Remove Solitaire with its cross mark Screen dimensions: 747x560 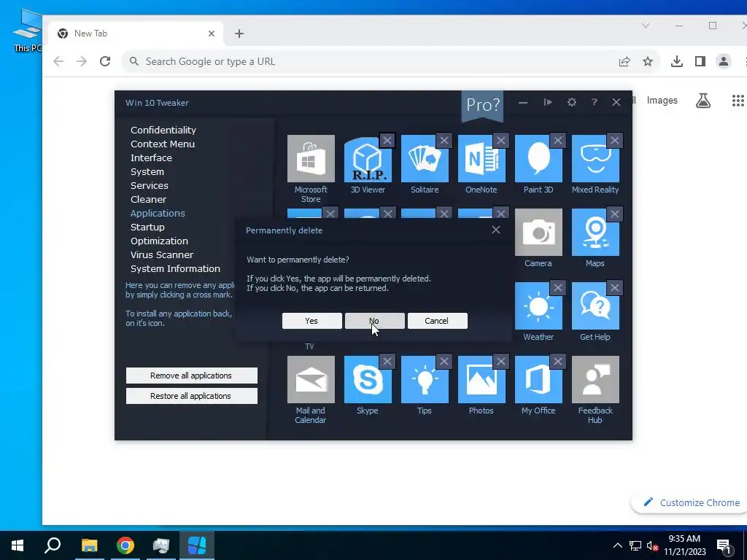click(x=444, y=141)
